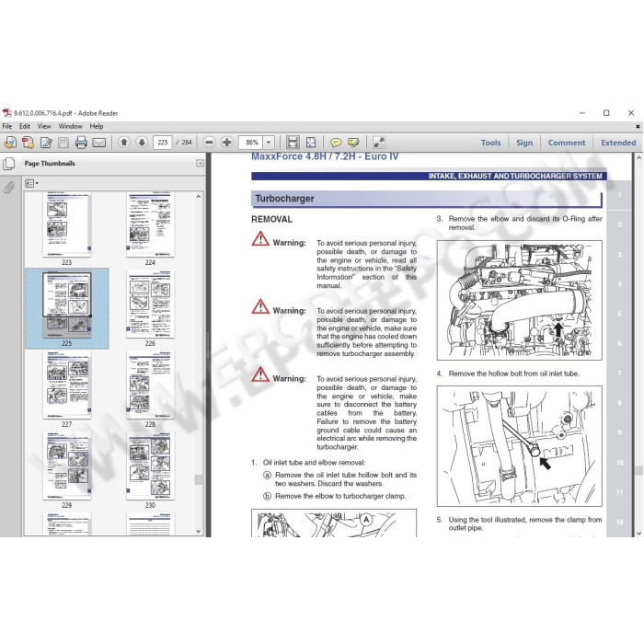Click the Attachments paperclip panel icon
This screenshot has height=644, width=644.
point(8,188)
